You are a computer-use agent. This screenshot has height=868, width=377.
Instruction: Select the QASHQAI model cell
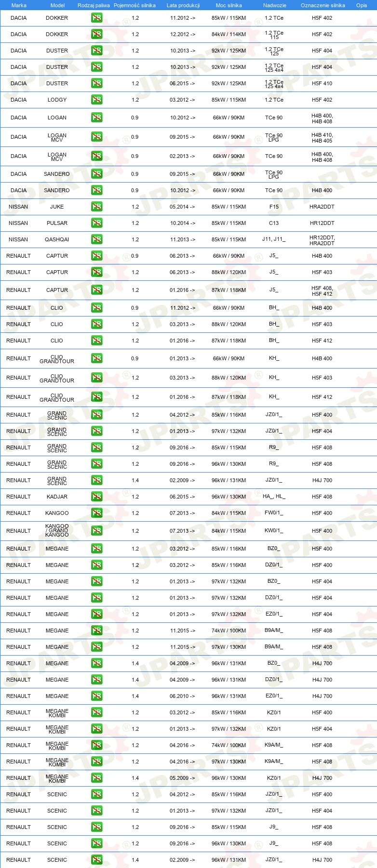click(57, 239)
